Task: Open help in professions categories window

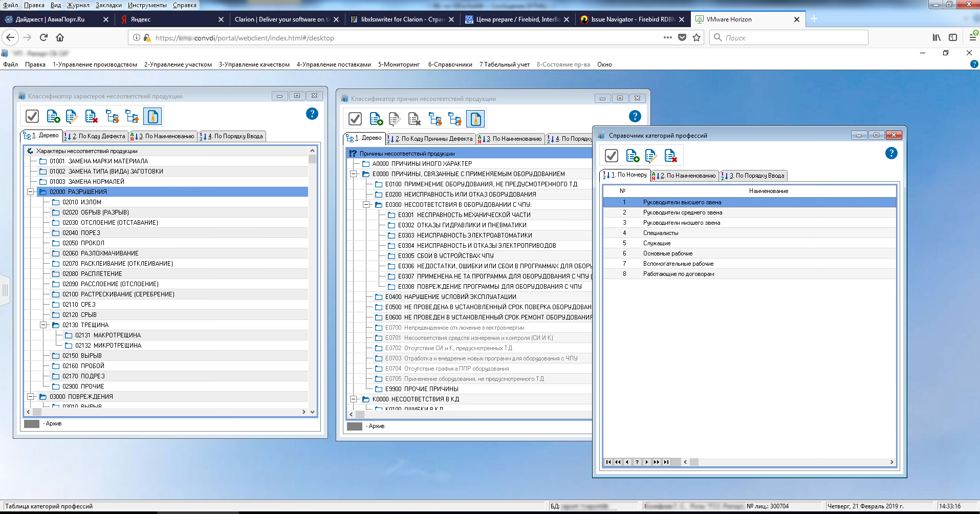Action: pyautogui.click(x=891, y=154)
